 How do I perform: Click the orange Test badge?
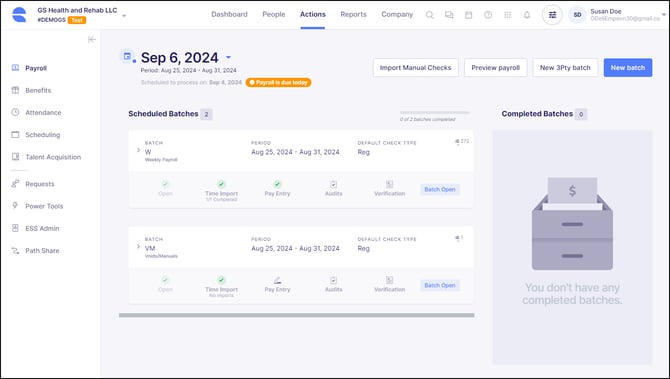coord(77,20)
